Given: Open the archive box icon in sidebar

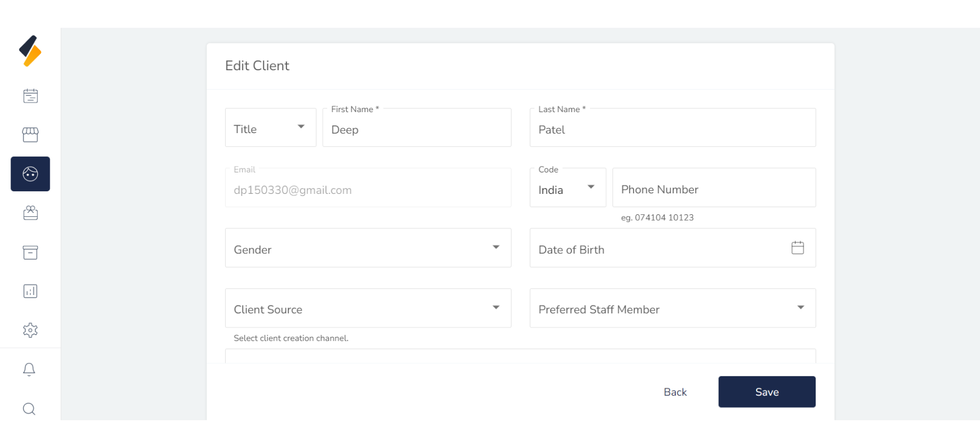Looking at the screenshot, I should click(x=30, y=253).
